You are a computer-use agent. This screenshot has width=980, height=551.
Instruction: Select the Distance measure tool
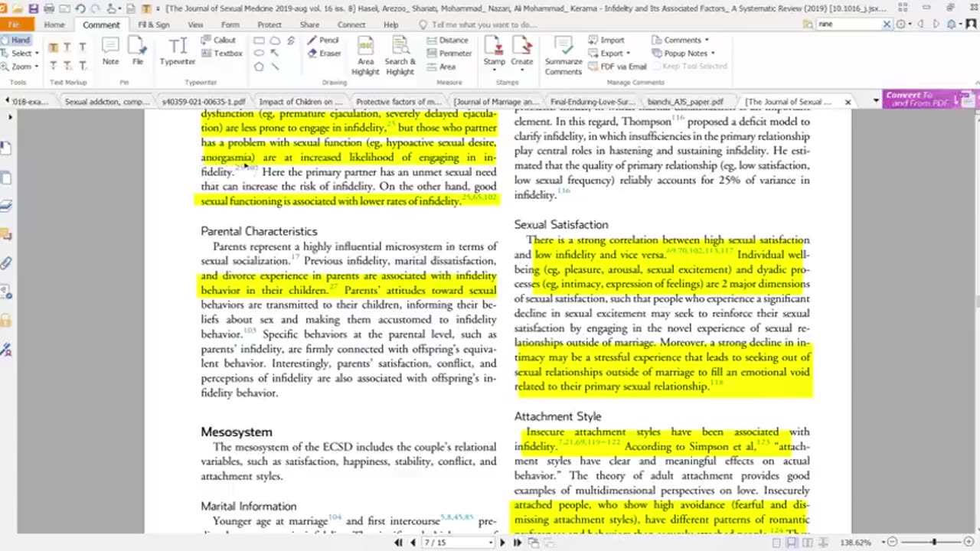[x=446, y=40]
